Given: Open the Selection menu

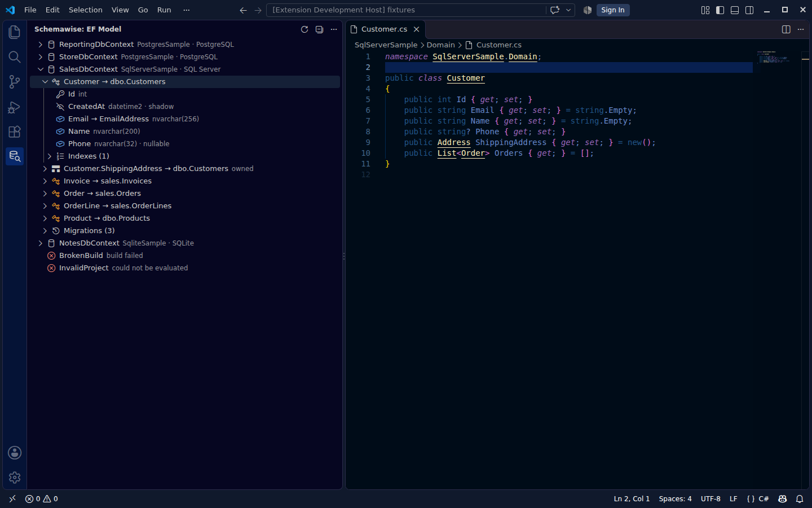Looking at the screenshot, I should 86,10.
